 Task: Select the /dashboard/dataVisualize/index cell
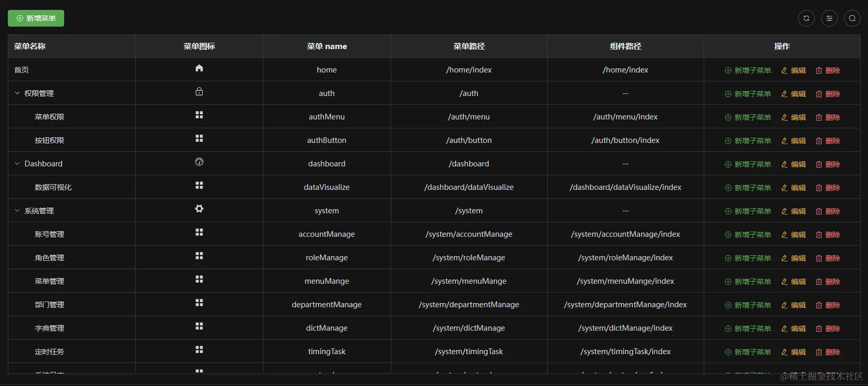click(x=625, y=187)
